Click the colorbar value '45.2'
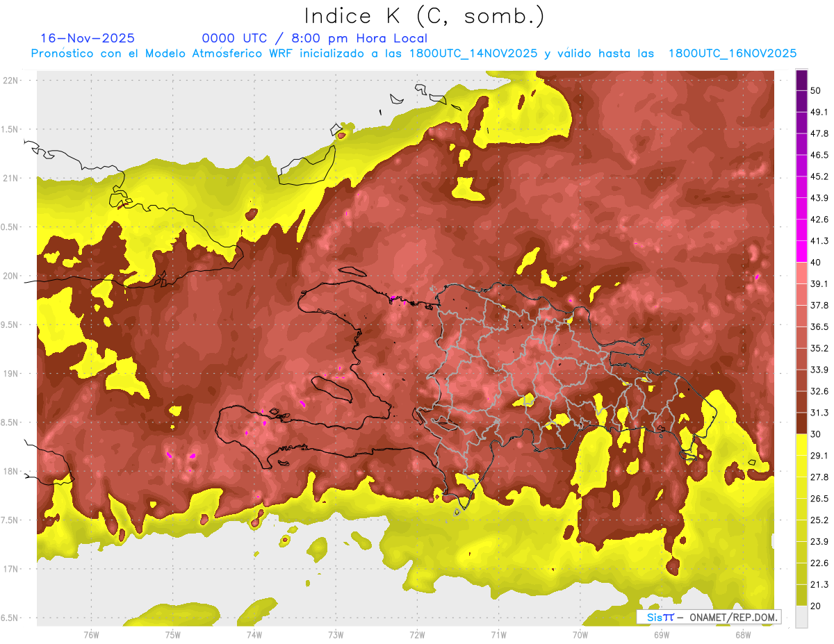Image resolution: width=834 pixels, height=644 pixels. (819, 176)
